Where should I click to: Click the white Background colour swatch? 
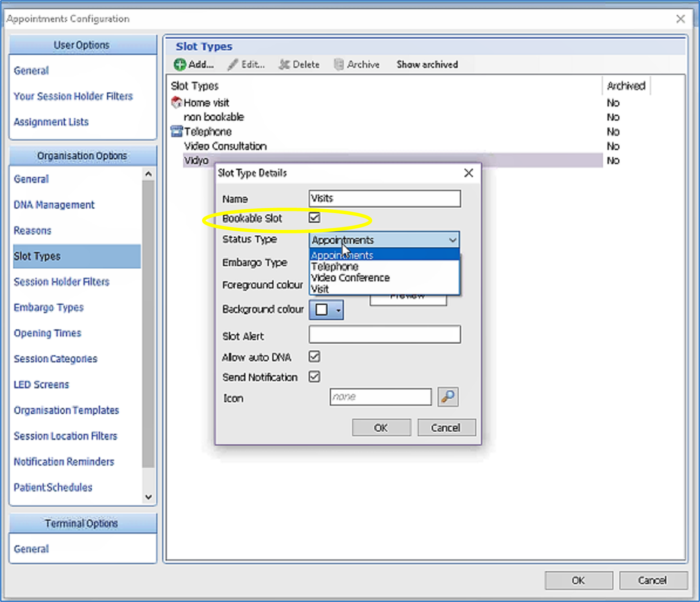click(321, 310)
